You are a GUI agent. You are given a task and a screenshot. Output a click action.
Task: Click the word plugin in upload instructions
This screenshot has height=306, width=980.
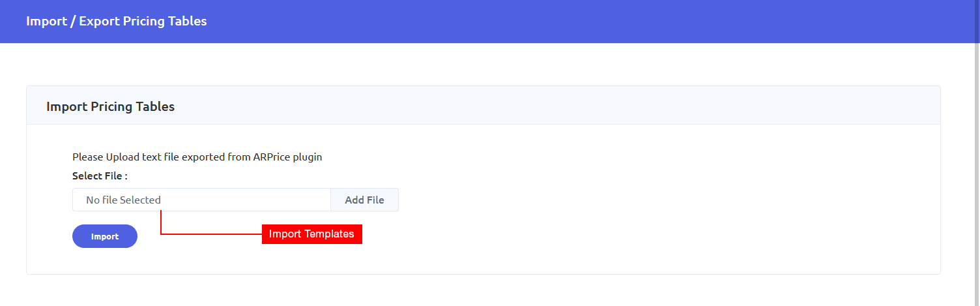(308, 157)
